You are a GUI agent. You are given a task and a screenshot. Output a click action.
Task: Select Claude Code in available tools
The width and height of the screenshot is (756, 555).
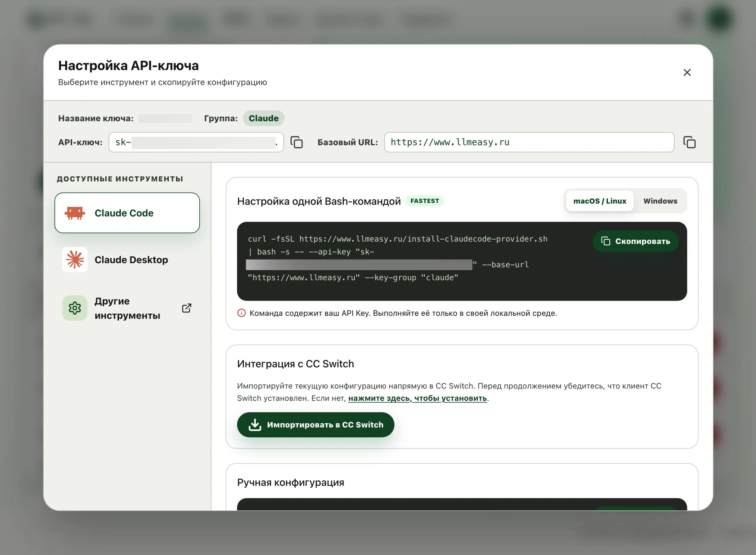[127, 213]
